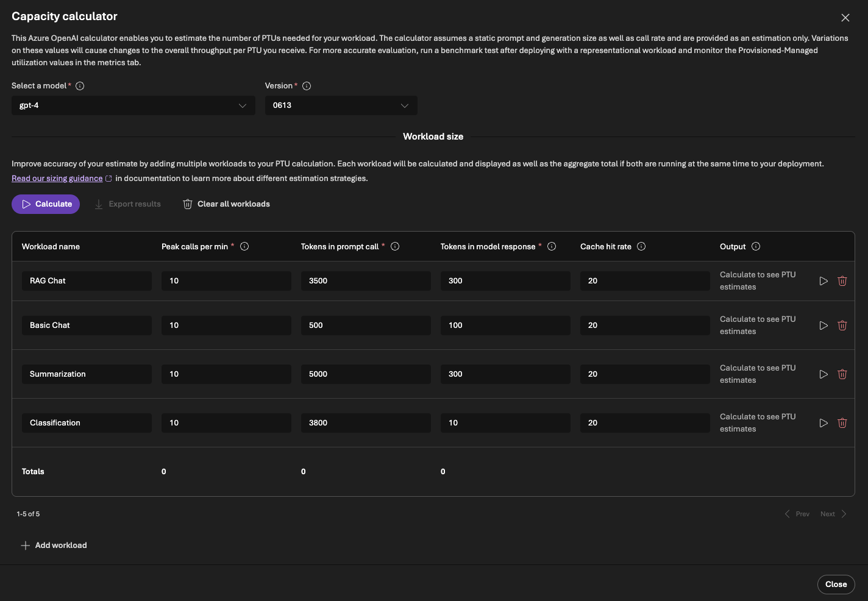This screenshot has height=601, width=868.
Task: Run calculation for Basic Chat row
Action: pos(824,325)
